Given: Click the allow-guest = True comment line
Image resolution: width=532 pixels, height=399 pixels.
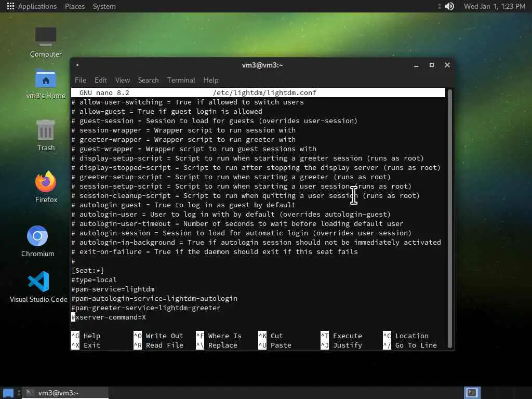Looking at the screenshot, I should tap(167, 111).
